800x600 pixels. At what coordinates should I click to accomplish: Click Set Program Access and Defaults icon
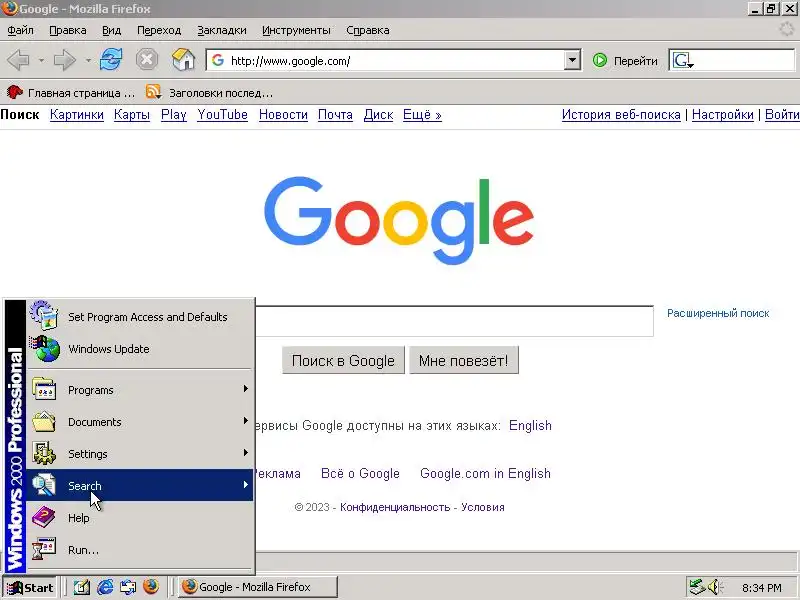(x=44, y=315)
